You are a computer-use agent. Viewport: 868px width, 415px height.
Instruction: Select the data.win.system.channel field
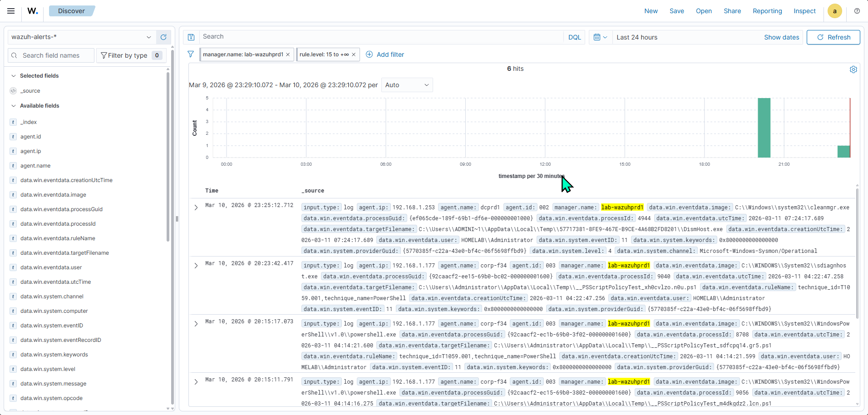[52, 296]
